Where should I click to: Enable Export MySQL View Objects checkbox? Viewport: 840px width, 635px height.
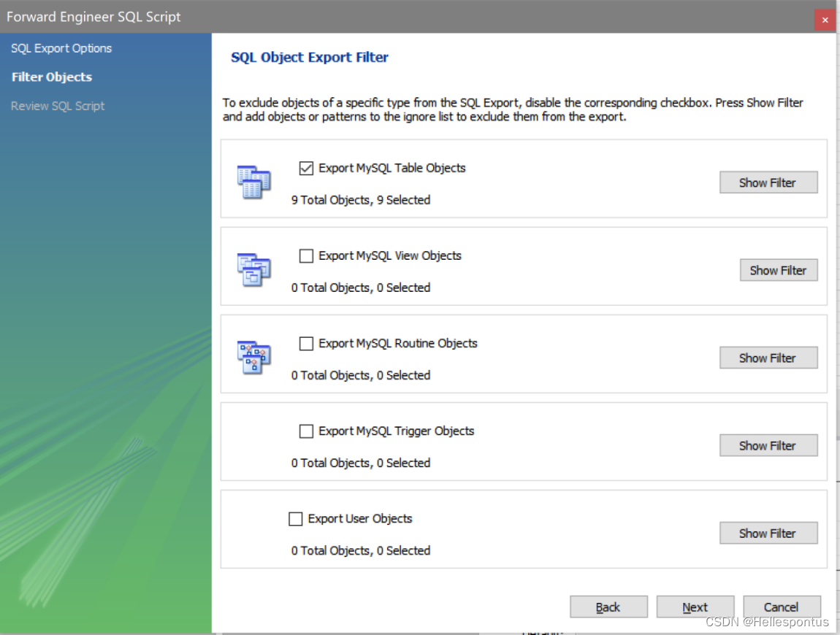[306, 256]
